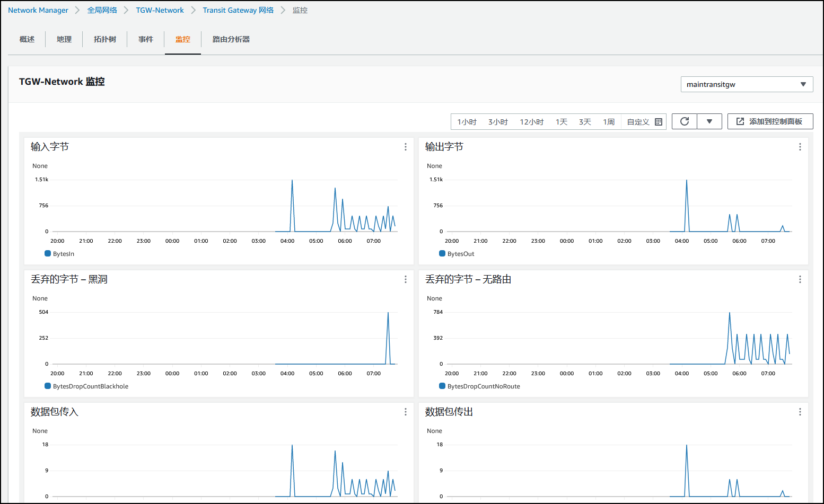Open TGW-Network breadcrumb link
The width and height of the screenshot is (824, 504).
[x=160, y=10]
